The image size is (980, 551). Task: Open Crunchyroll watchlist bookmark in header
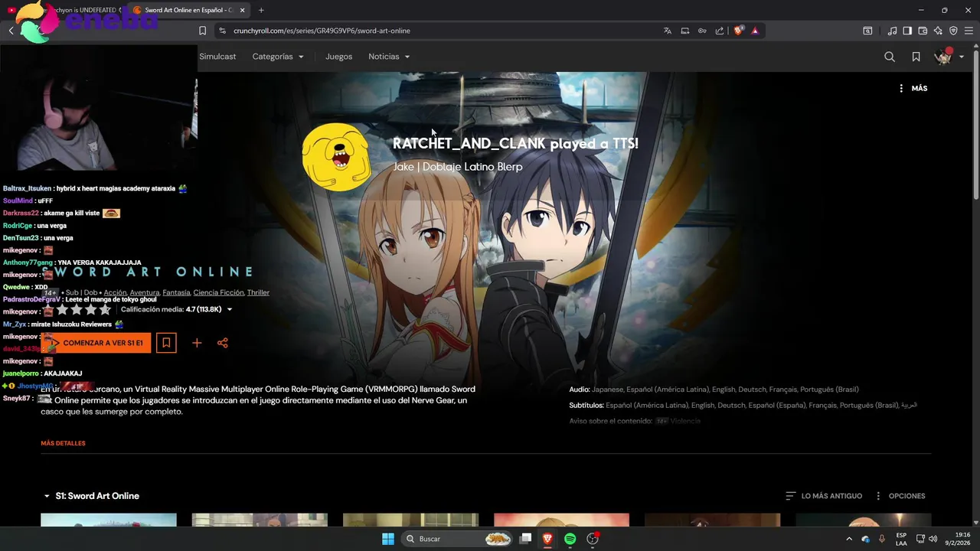(916, 57)
